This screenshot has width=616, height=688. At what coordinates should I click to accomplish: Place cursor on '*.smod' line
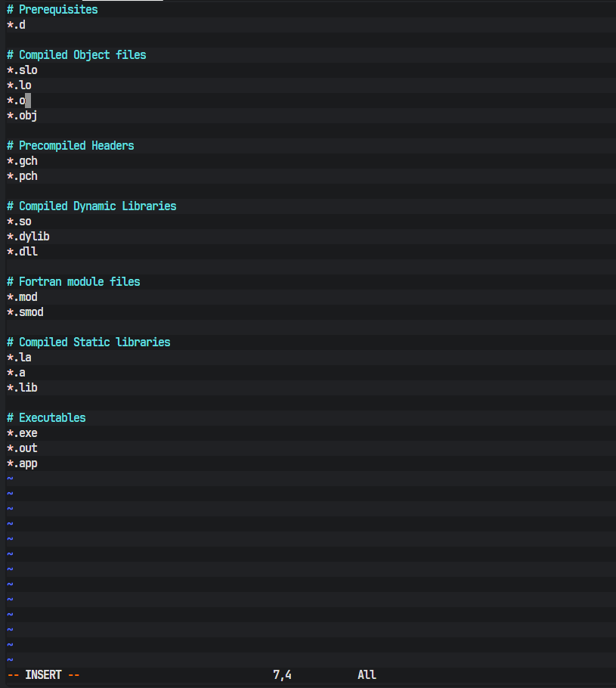(x=26, y=312)
